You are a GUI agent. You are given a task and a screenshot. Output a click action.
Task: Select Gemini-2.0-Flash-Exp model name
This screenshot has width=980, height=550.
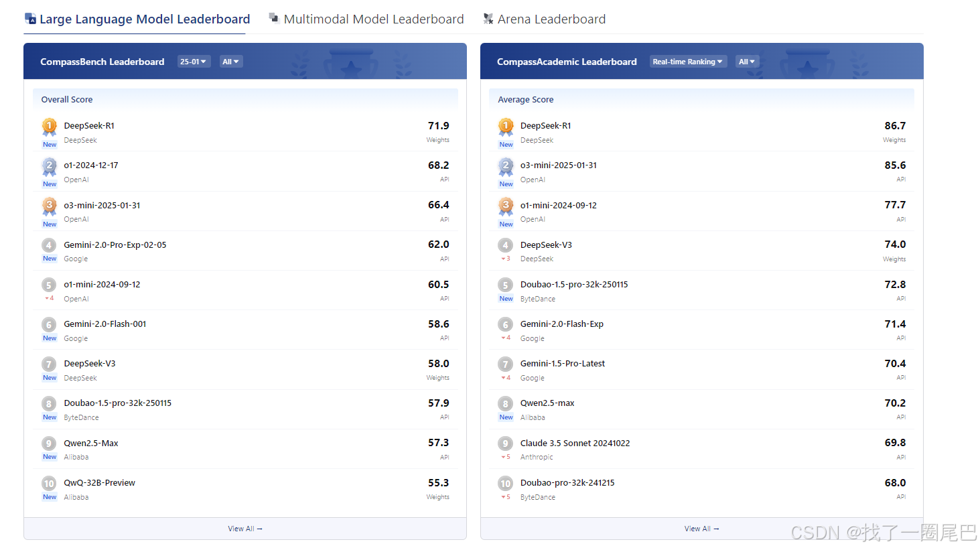562,324
